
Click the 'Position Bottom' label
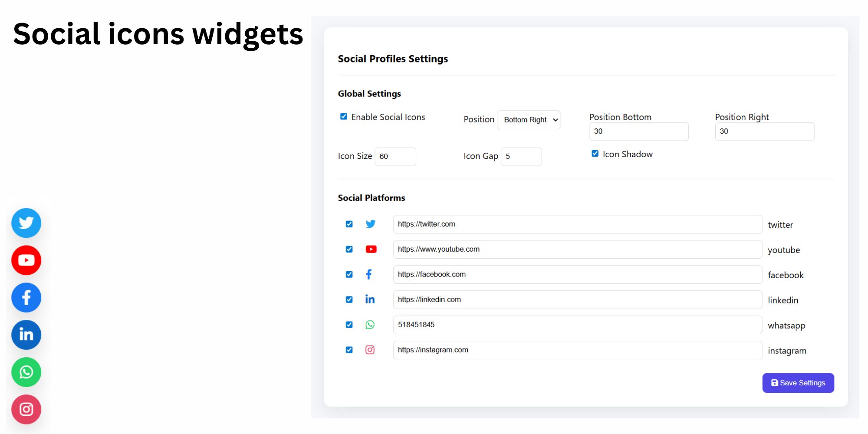[620, 117]
